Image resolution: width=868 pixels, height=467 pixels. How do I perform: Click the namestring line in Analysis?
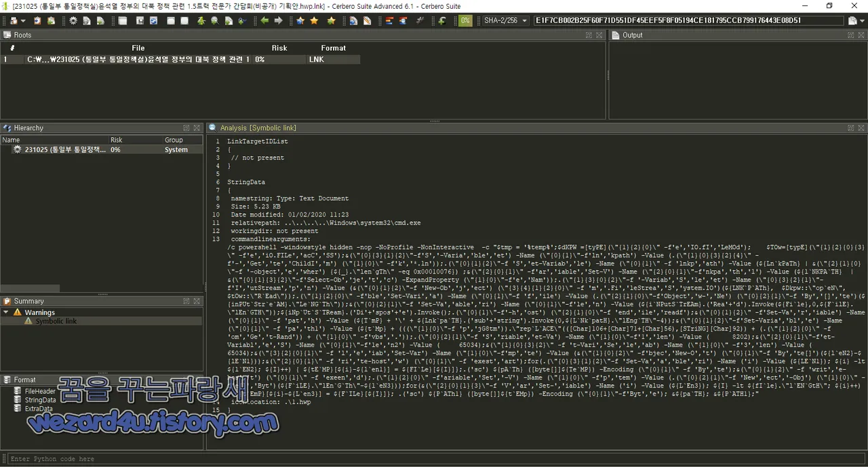[x=290, y=198]
